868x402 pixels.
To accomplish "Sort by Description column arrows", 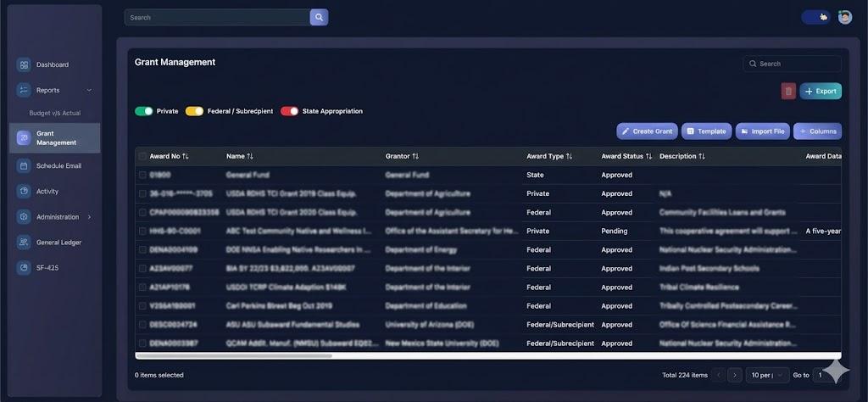I will click(x=702, y=156).
